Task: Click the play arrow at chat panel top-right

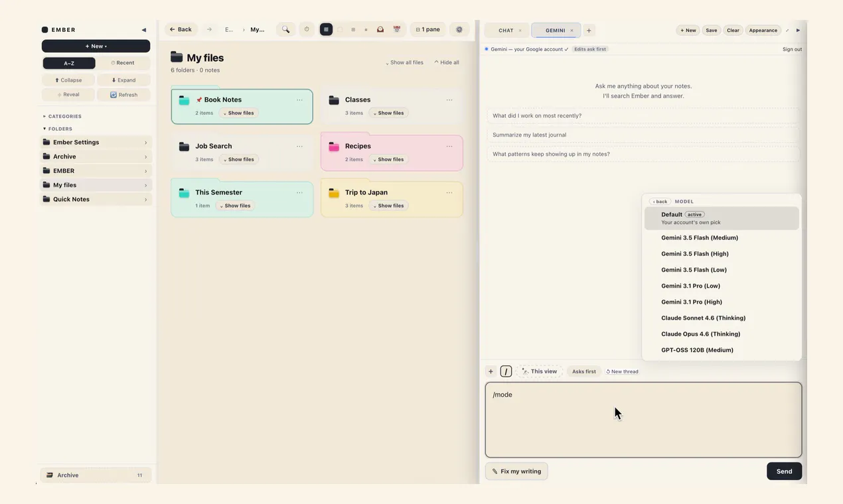Action: pyautogui.click(x=798, y=30)
